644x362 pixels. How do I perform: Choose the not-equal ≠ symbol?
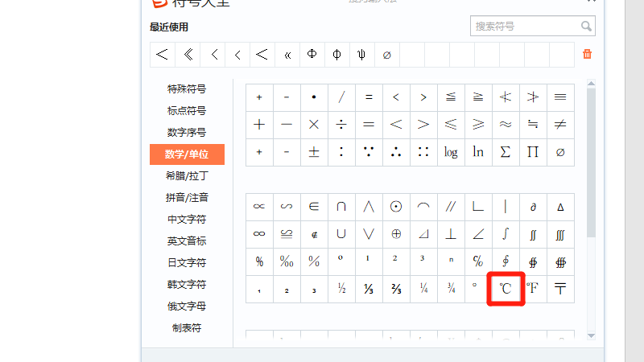[560, 124]
